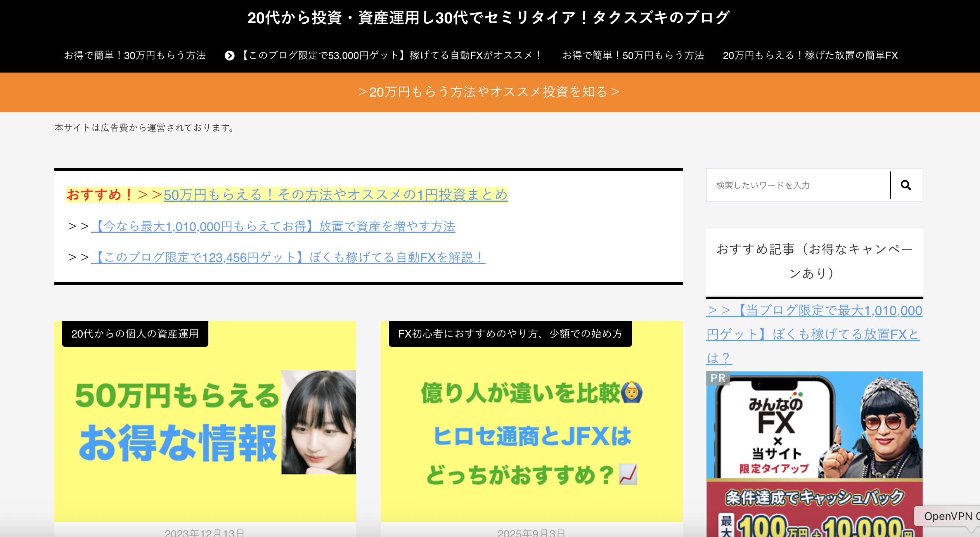Click the circled arrow icon in navigation
Screen dimensions: 980x537
pyautogui.click(x=230, y=55)
